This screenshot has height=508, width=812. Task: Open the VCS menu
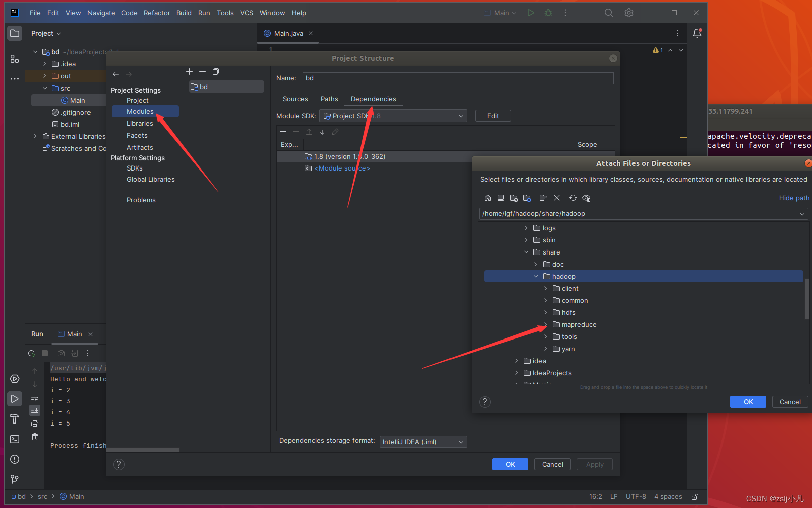coord(247,13)
